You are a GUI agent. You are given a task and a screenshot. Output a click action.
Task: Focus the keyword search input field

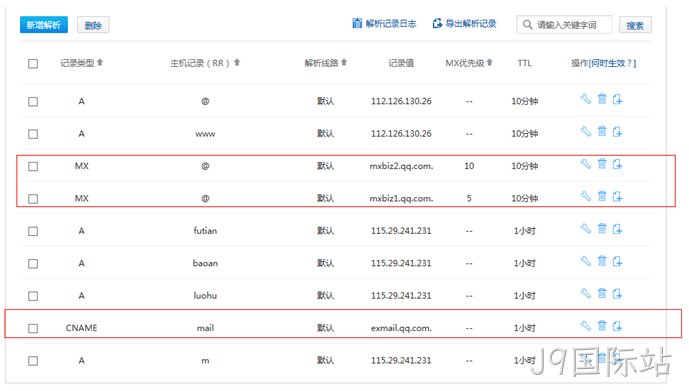point(564,25)
